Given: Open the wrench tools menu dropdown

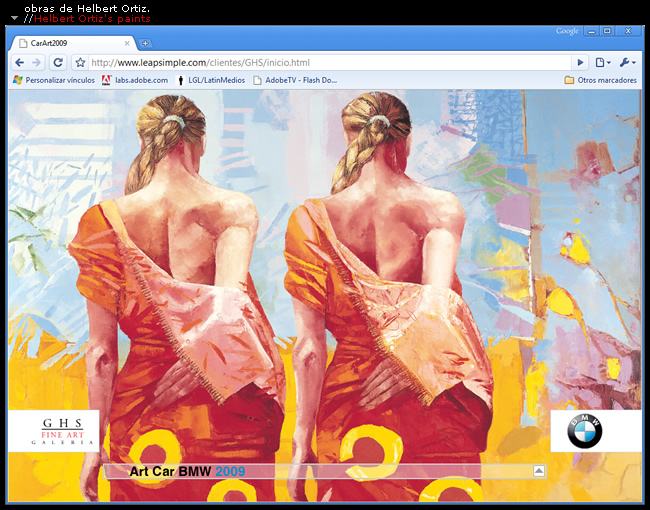Looking at the screenshot, I should pyautogui.click(x=627, y=62).
